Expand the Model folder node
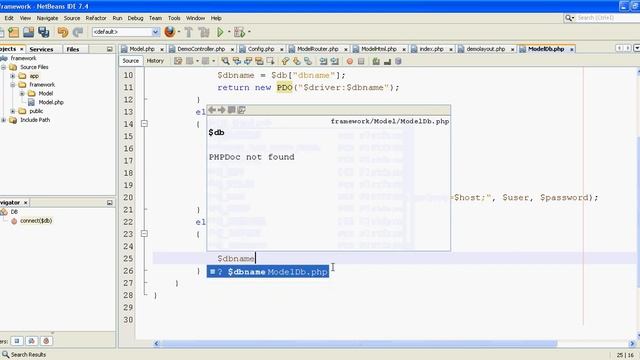Viewport: 640px width, 360px height. pyautogui.click(x=22, y=93)
